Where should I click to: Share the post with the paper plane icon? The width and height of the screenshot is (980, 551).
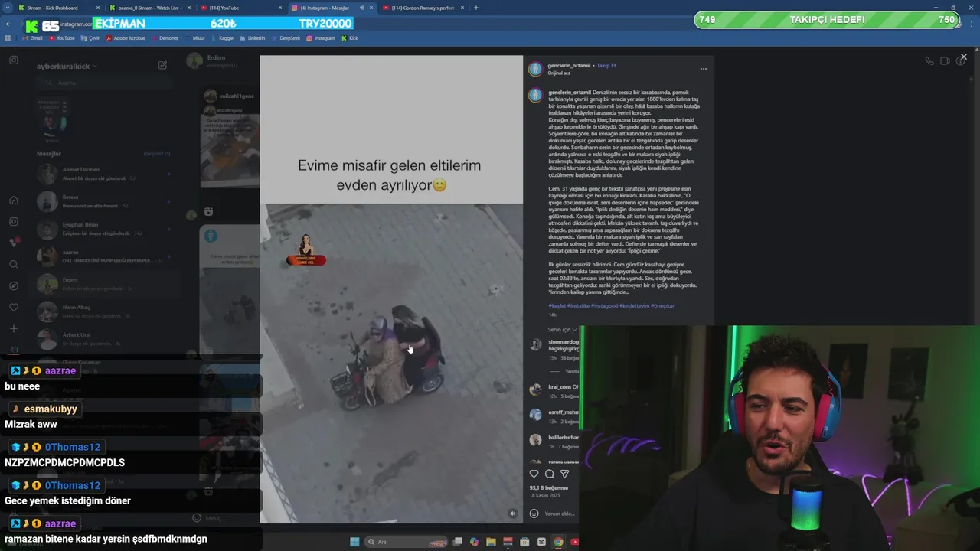(x=564, y=474)
